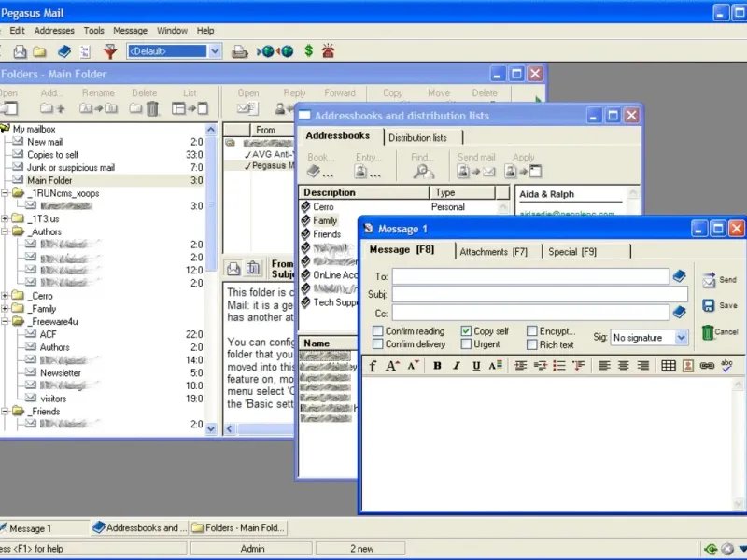Align text left in message
The image size is (747, 560).
click(604, 366)
